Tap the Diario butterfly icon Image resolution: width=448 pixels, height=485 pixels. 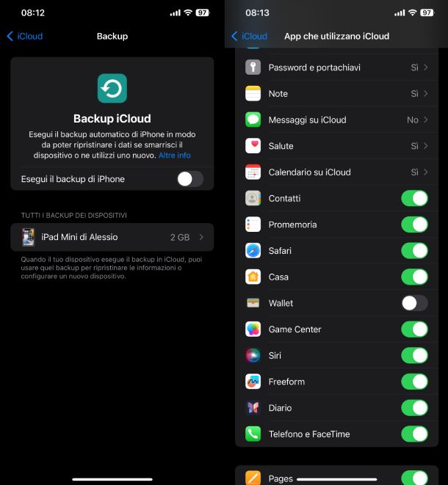click(x=253, y=408)
